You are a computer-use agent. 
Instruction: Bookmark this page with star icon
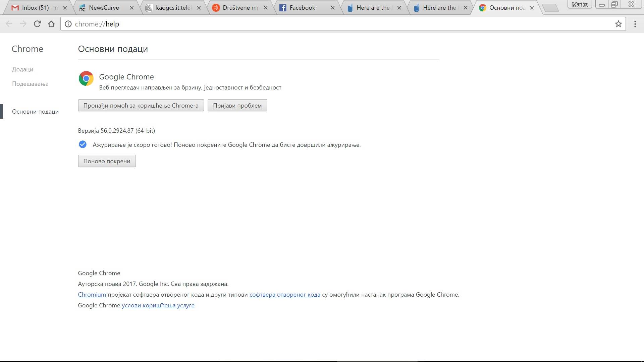click(x=618, y=24)
